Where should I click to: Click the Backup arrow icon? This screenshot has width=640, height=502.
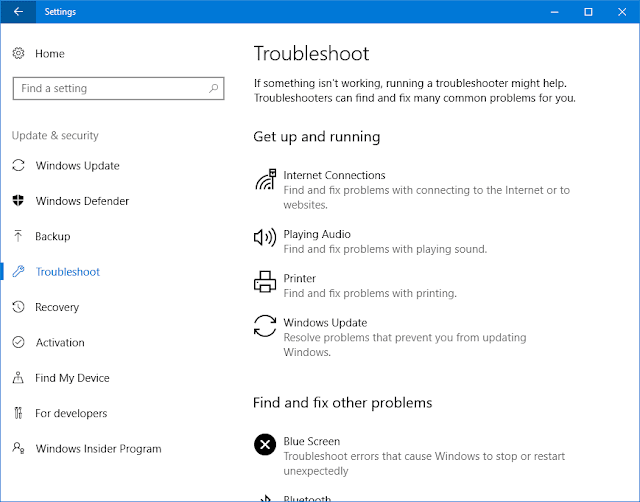click(18, 236)
